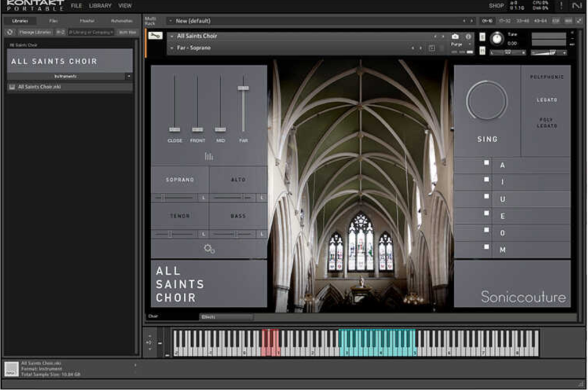Viewport: 588px width, 390px height.
Task: Switch to the Effects tab
Action: pos(226,317)
